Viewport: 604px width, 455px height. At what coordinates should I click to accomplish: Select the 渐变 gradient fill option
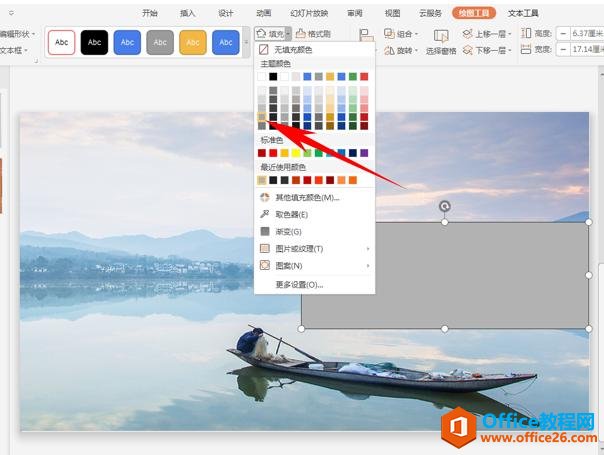[x=264, y=232]
